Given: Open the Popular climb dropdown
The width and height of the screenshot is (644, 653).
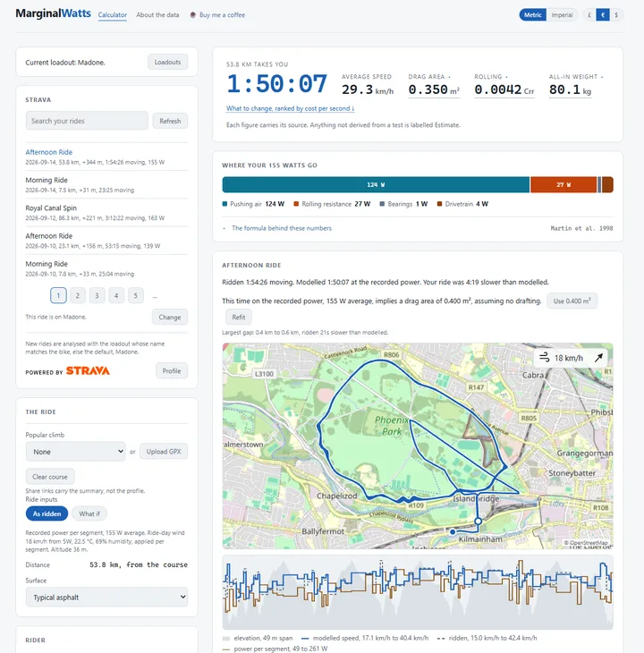Looking at the screenshot, I should pos(76,452).
